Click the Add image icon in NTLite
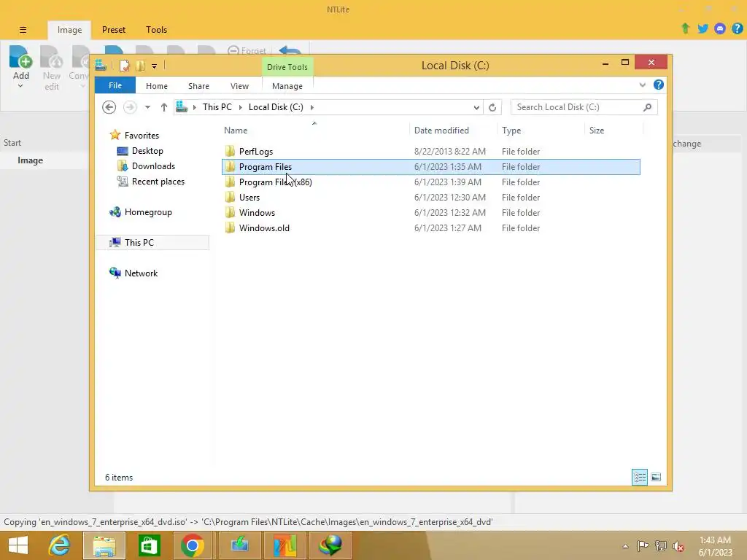Viewport: 747px width, 560px height. 20,57
